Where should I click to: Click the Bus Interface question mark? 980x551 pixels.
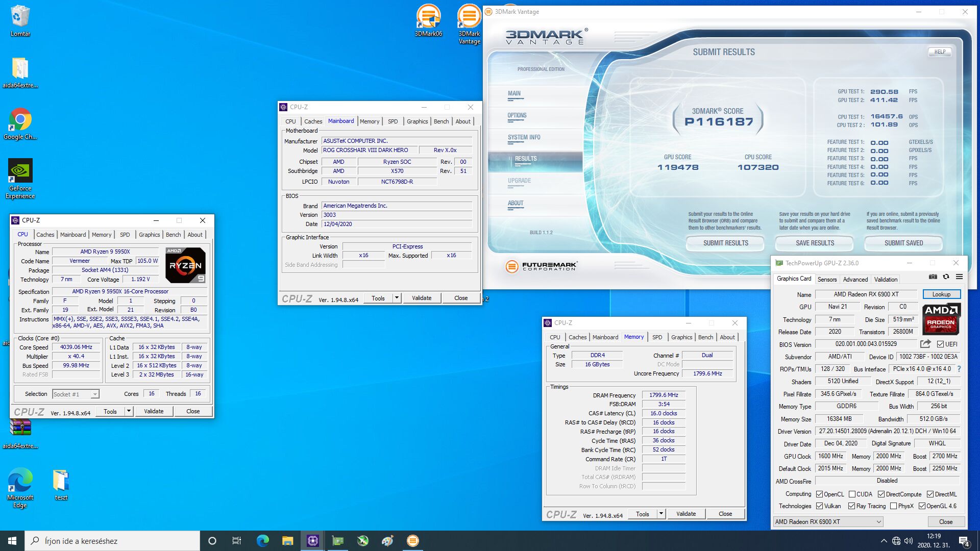[x=959, y=369]
